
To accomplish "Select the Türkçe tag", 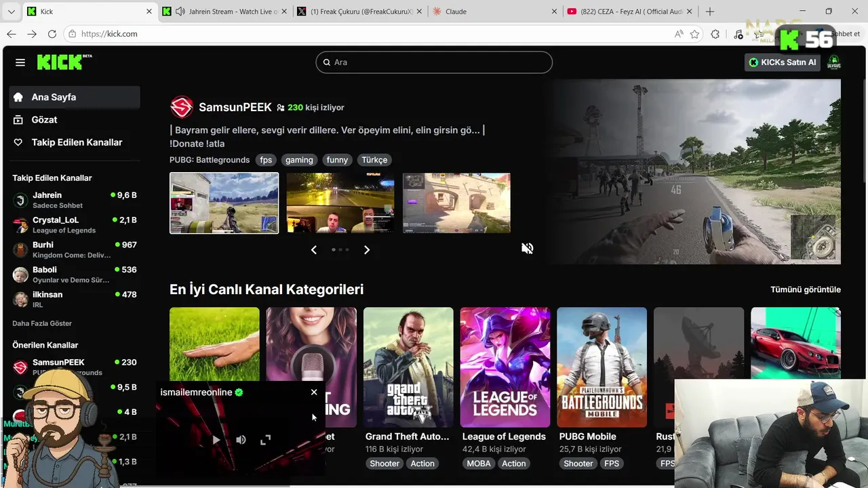I will (x=374, y=160).
